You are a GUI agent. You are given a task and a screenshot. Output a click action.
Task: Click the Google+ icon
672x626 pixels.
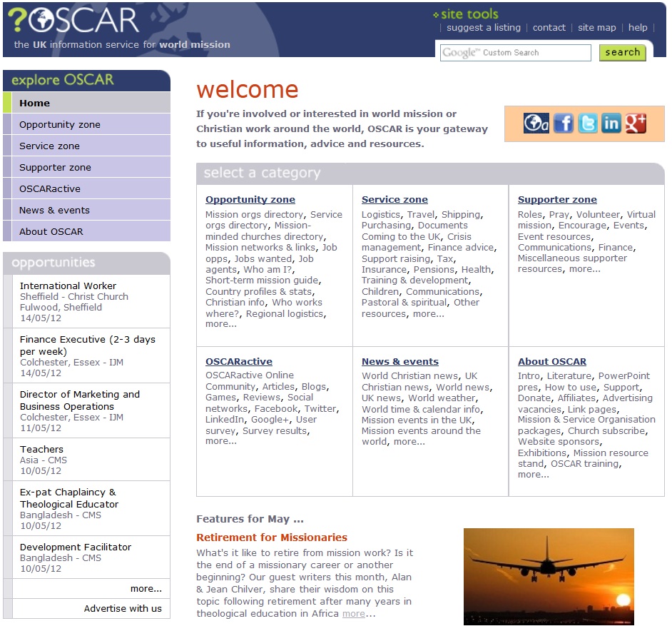(x=636, y=123)
